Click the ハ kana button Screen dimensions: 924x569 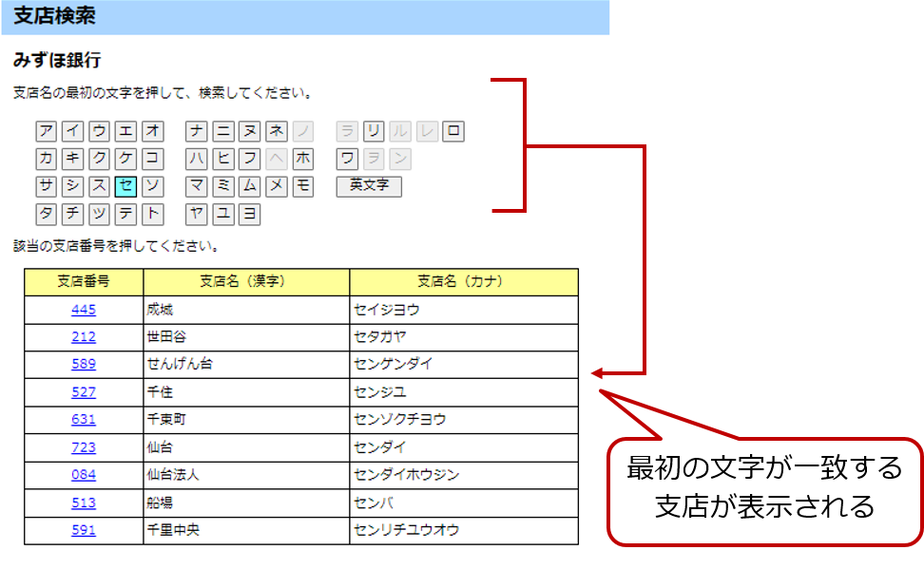[x=197, y=159]
